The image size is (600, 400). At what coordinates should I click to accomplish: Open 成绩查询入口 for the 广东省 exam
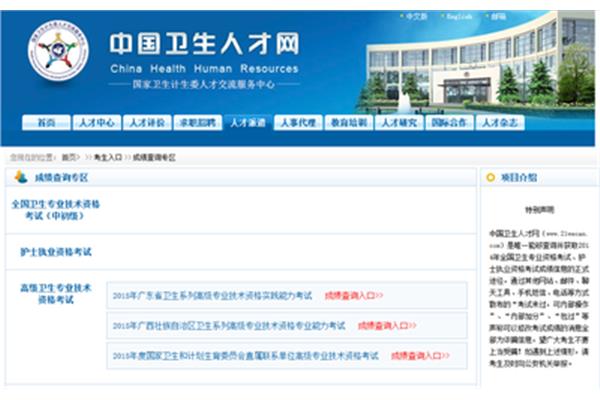(x=354, y=296)
